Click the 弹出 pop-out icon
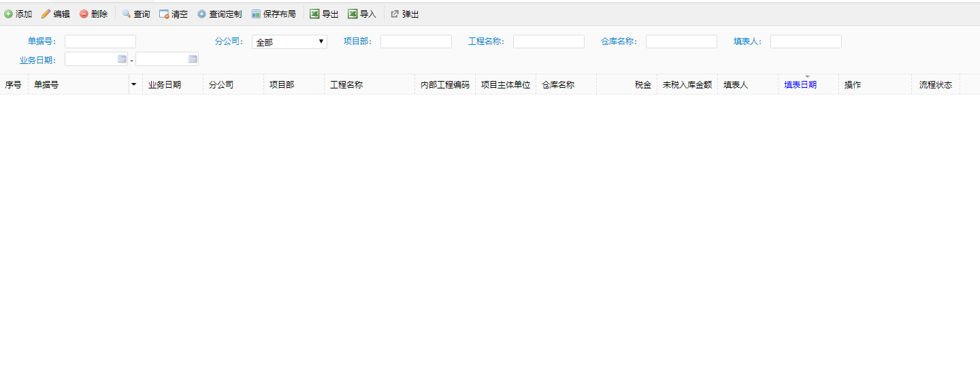 pos(395,14)
